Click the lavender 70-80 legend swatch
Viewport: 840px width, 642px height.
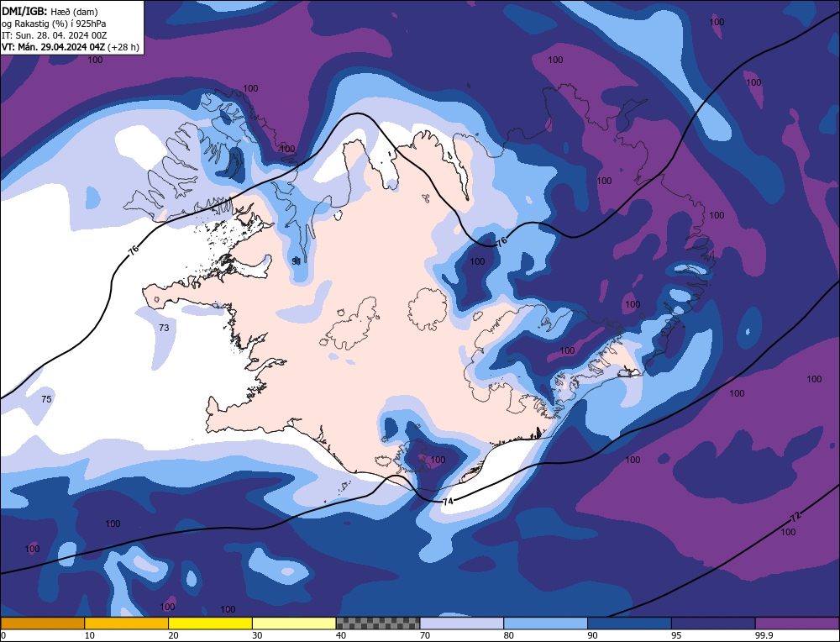[x=462, y=624]
